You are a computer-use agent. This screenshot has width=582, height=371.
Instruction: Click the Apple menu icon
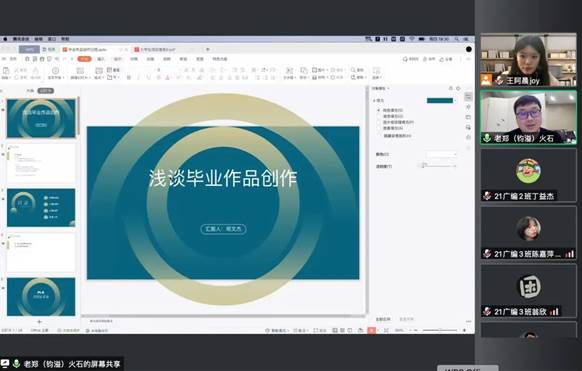tap(5, 39)
